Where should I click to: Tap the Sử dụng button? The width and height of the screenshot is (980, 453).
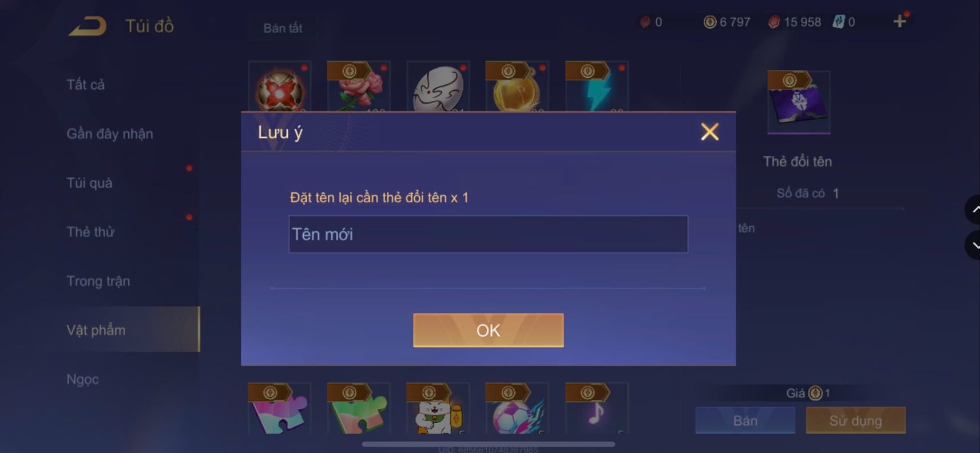856,421
